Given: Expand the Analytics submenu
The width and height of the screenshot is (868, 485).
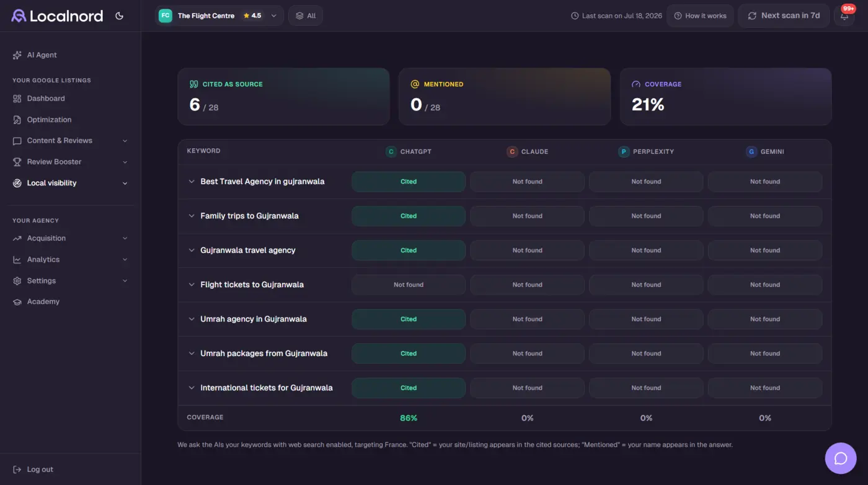Looking at the screenshot, I should click(125, 259).
